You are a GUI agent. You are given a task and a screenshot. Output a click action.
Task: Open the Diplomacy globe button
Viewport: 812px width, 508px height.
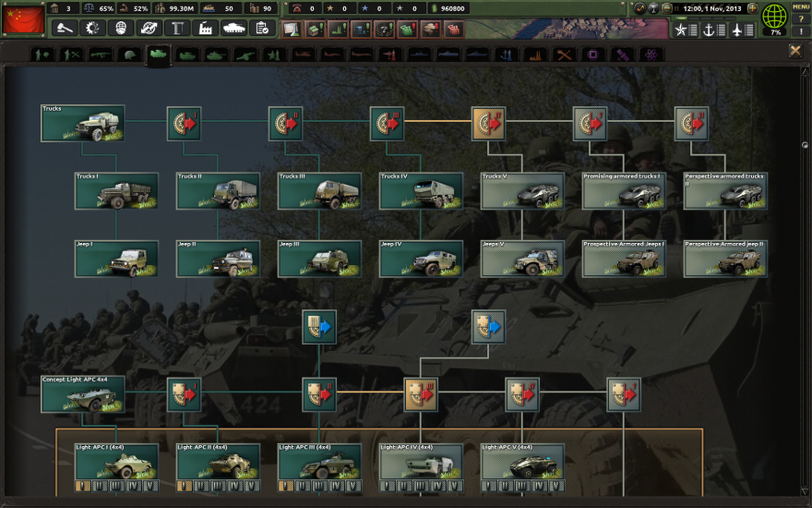(x=121, y=28)
